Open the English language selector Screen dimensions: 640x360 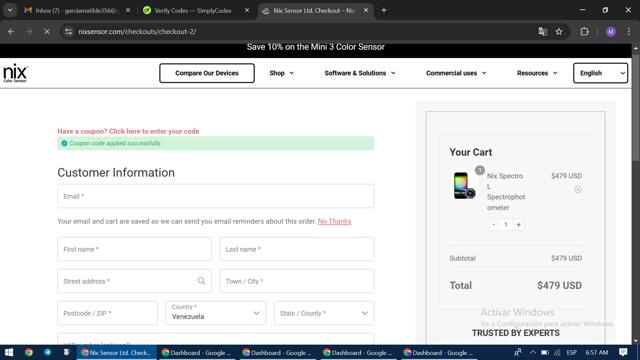click(600, 73)
